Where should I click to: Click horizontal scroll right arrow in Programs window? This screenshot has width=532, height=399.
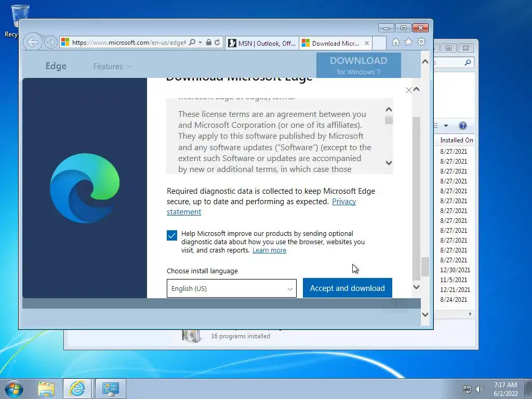(x=471, y=314)
